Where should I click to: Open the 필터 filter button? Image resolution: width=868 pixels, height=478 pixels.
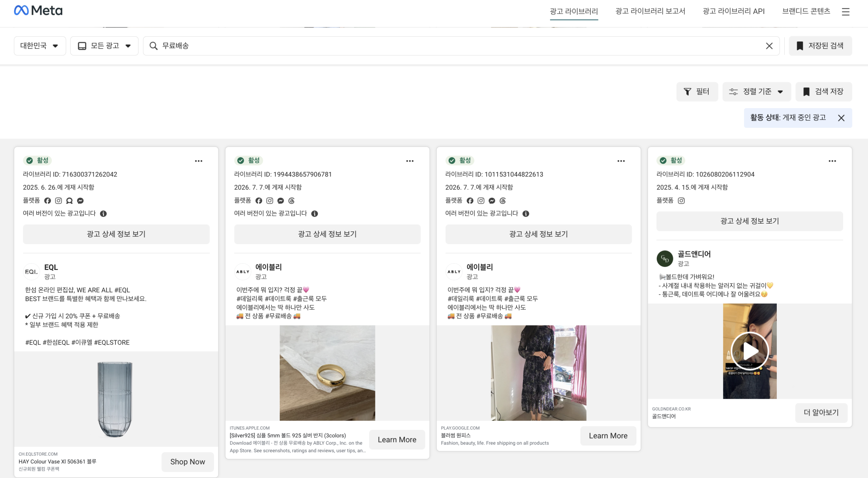pos(697,91)
